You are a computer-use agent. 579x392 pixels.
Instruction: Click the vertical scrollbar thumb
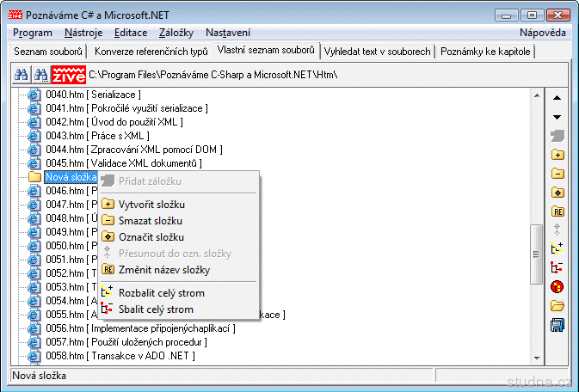click(536, 254)
